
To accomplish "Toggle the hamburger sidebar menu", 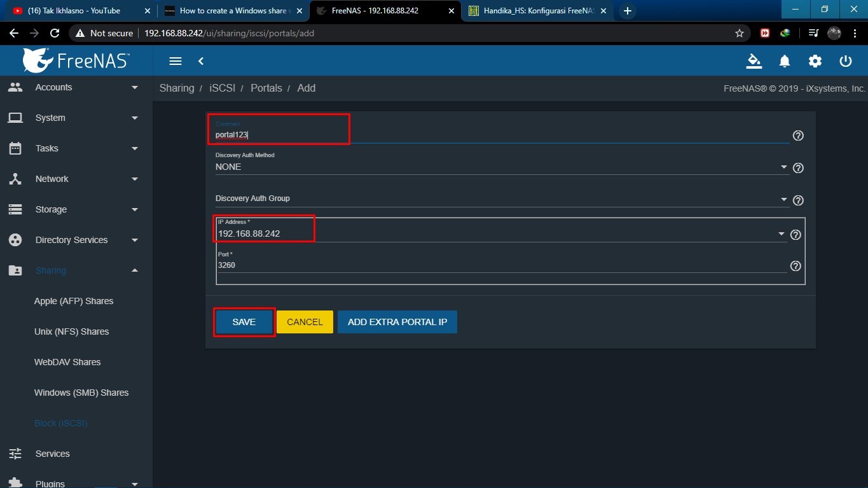I will point(176,61).
